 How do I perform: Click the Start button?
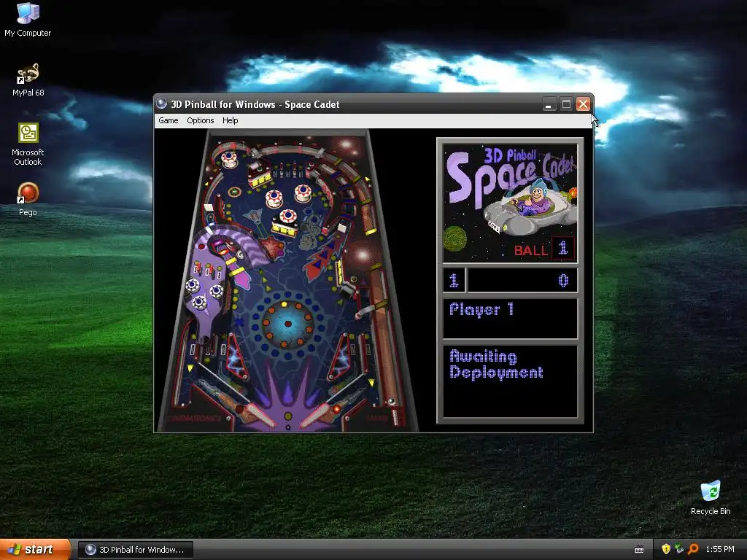[x=35, y=550]
